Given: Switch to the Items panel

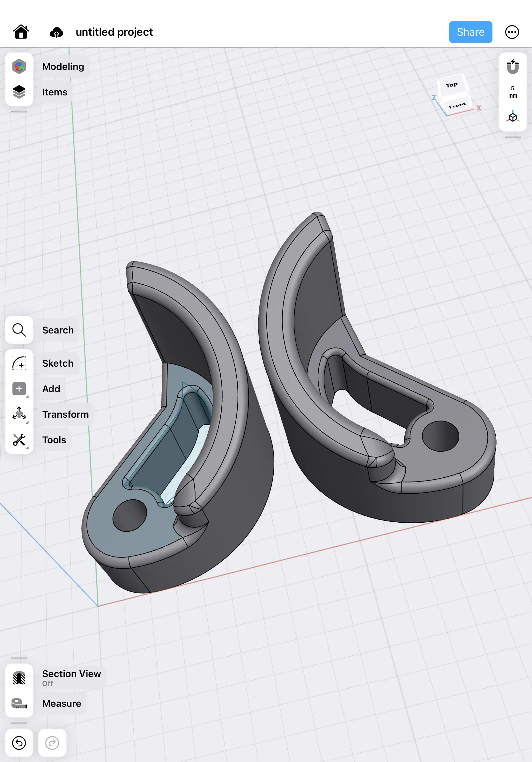Looking at the screenshot, I should pyautogui.click(x=19, y=92).
